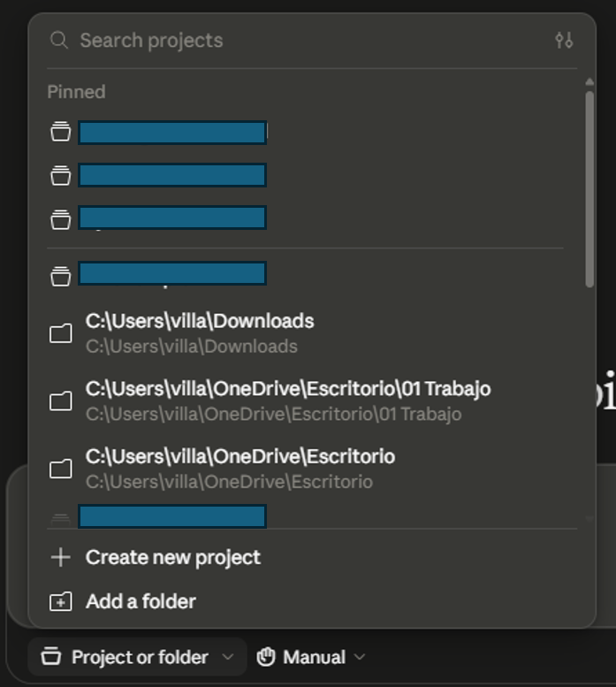Open the Project or folder dropdown
Image resolution: width=616 pixels, height=687 pixels.
click(138, 657)
